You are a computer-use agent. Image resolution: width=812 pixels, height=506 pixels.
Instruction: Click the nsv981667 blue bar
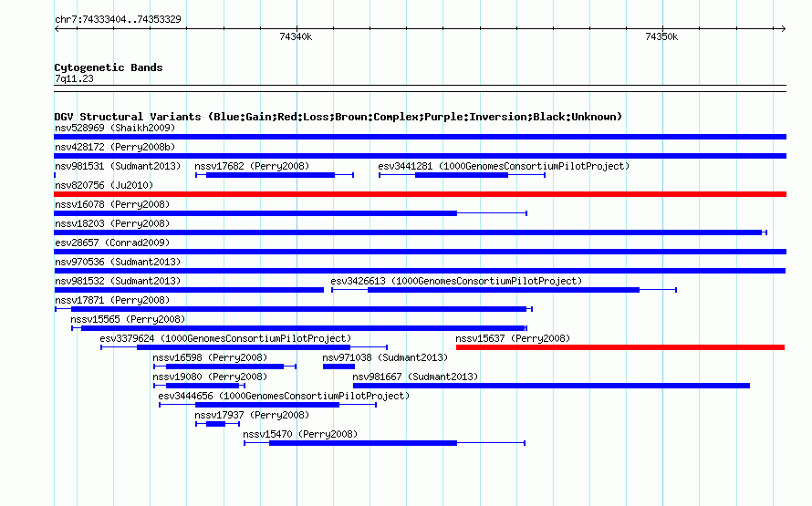pos(551,386)
